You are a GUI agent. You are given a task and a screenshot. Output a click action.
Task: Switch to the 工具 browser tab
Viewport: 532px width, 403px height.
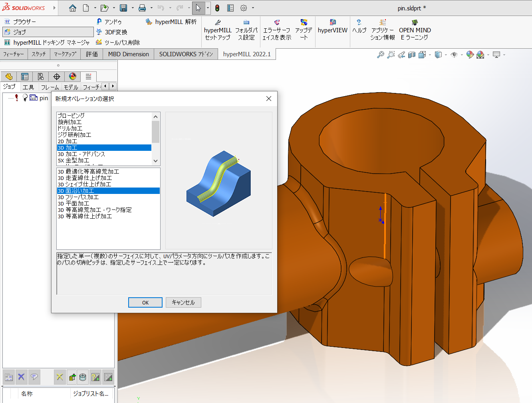tap(28, 87)
